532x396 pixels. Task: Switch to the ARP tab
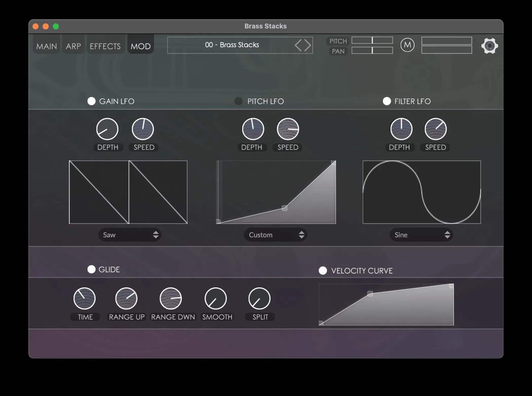73,46
